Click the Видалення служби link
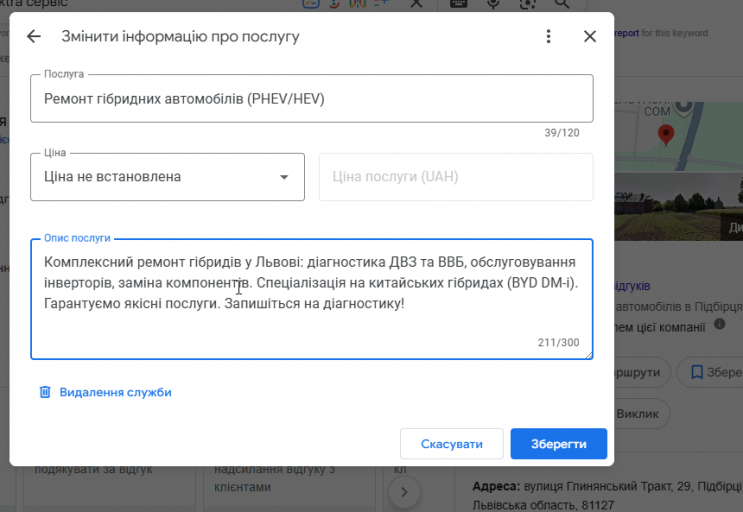This screenshot has height=512, width=743. pyautogui.click(x=115, y=392)
